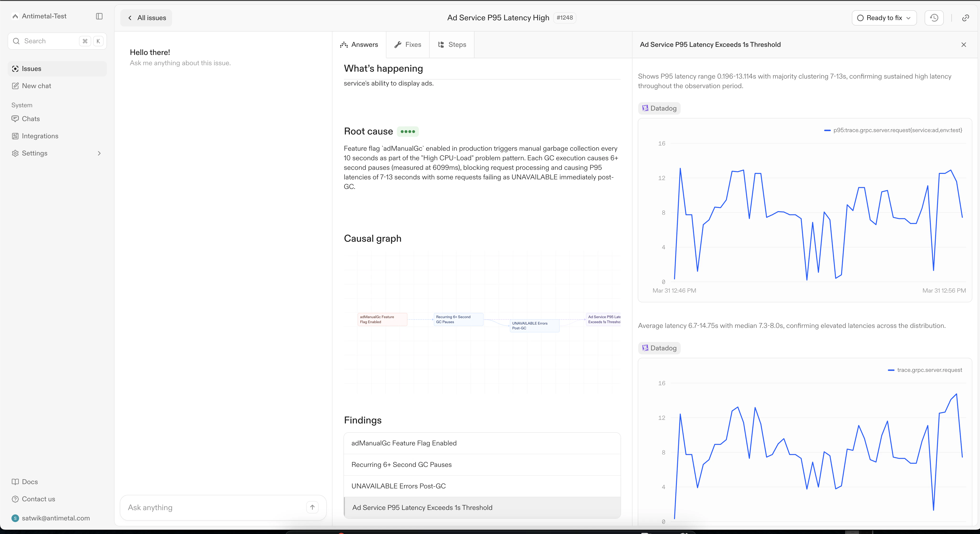
Task: Open Integrations in sidebar
Action: 40,136
